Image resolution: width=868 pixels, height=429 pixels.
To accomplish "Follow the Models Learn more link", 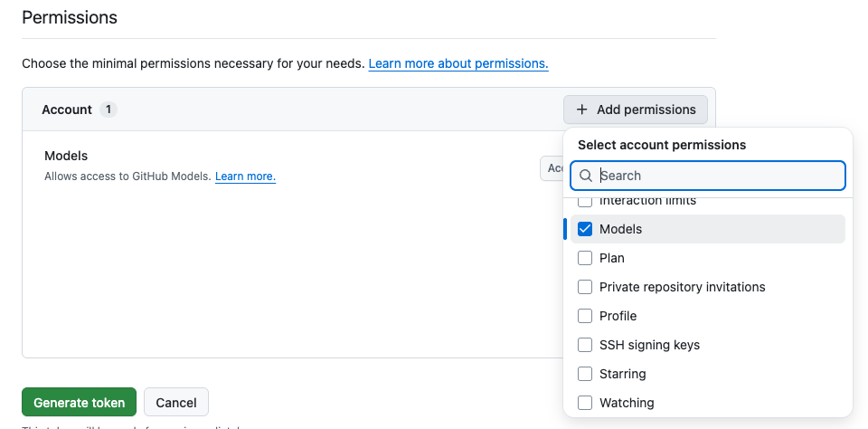I will [x=245, y=176].
